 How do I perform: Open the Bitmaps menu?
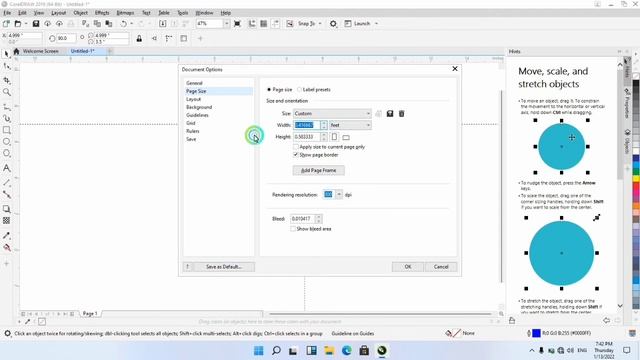point(125,13)
